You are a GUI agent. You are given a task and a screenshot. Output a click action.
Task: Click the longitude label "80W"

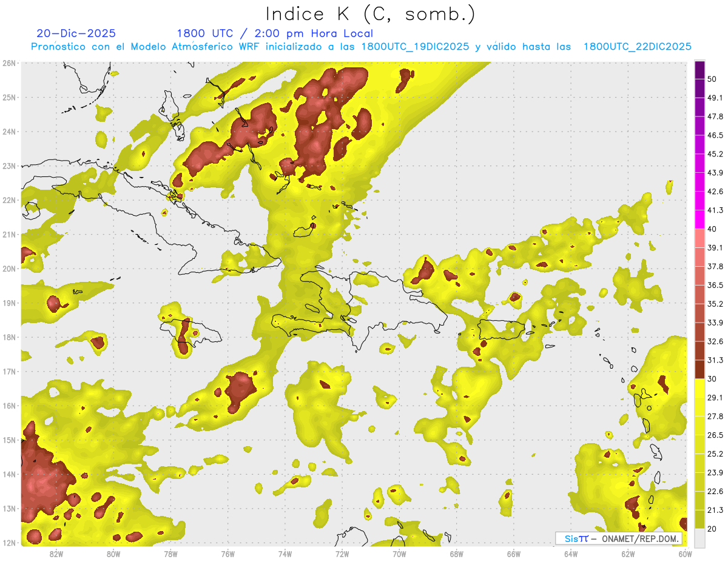coord(113,554)
